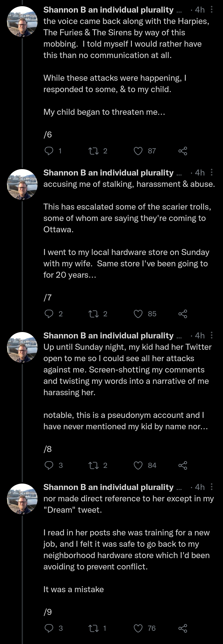Like the tweet with 84 likes

point(138,465)
